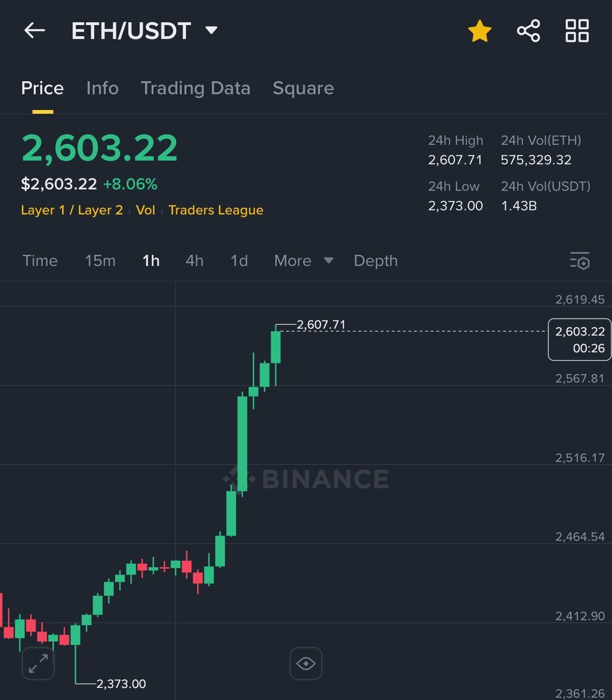
Task: Tap the 2,464.54 price axis label
Action: [581, 537]
